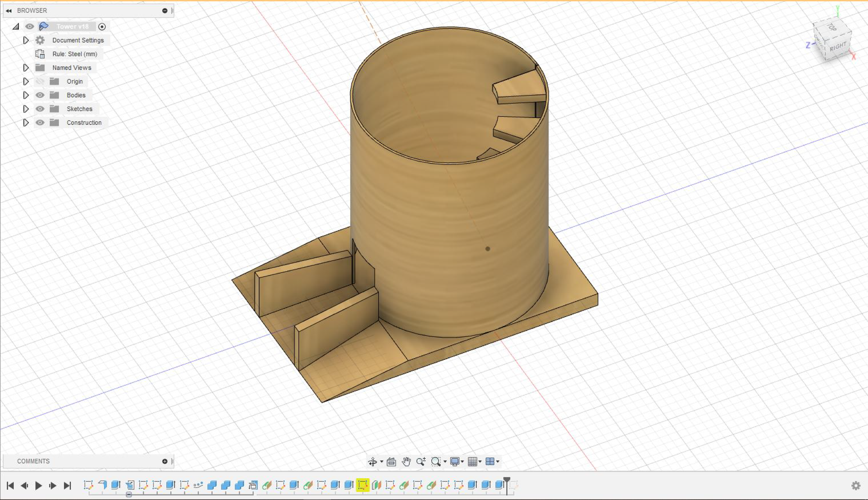The height and width of the screenshot is (500, 868).
Task: Hide the Sketches folder via eye icon
Action: [x=40, y=109]
